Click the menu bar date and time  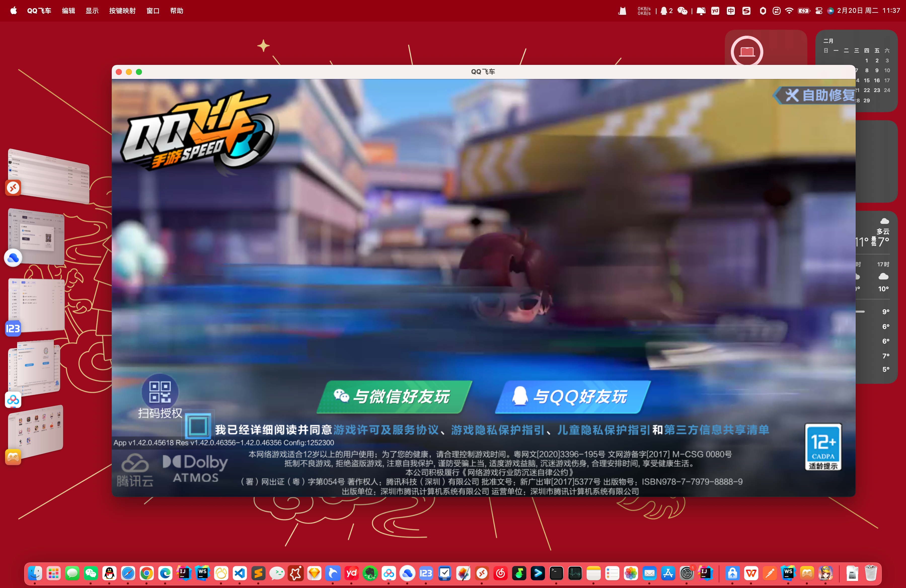869,11
